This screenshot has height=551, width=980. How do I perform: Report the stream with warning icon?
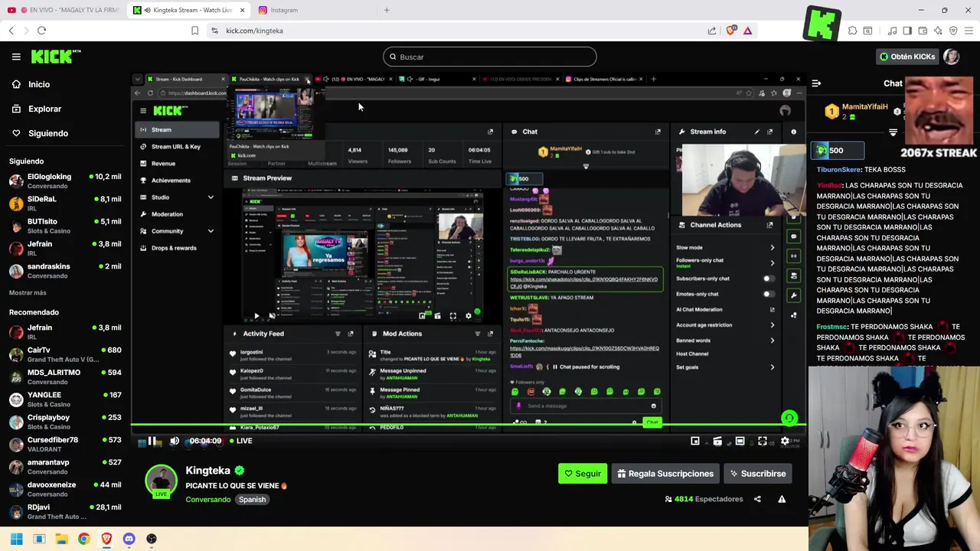click(782, 499)
